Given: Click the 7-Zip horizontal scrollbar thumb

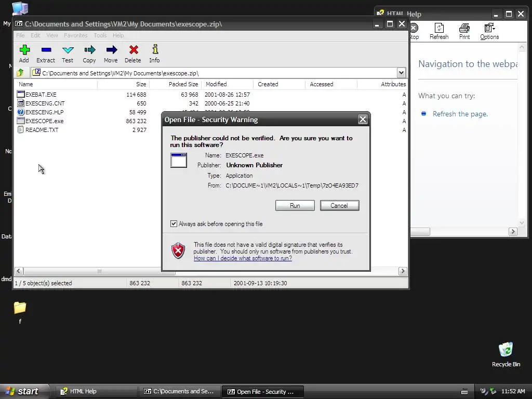Looking at the screenshot, I should pos(99,271).
